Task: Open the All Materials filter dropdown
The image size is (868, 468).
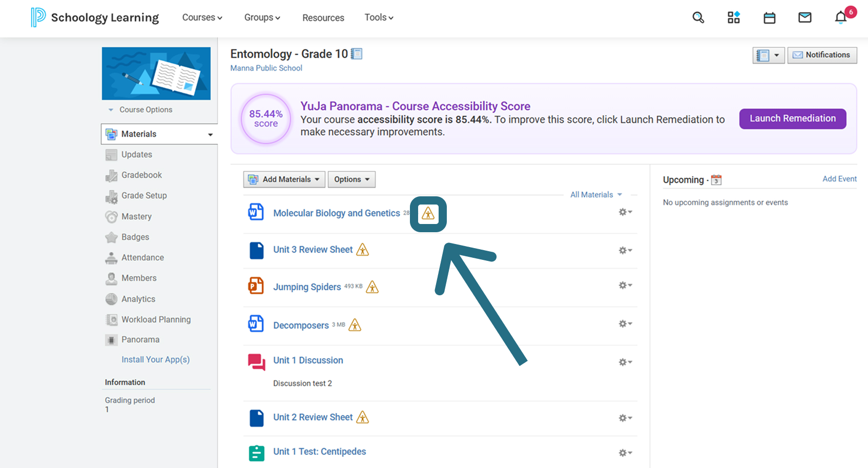Action: pyautogui.click(x=596, y=195)
